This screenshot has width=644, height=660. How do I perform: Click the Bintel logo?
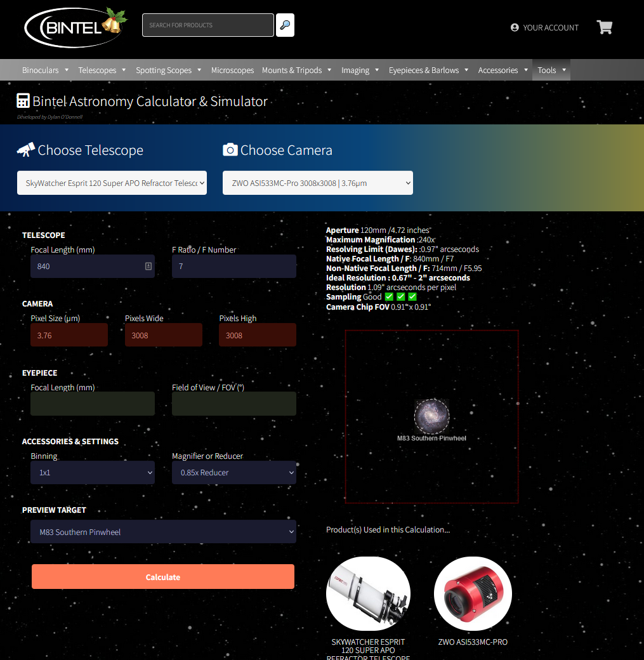(76, 27)
